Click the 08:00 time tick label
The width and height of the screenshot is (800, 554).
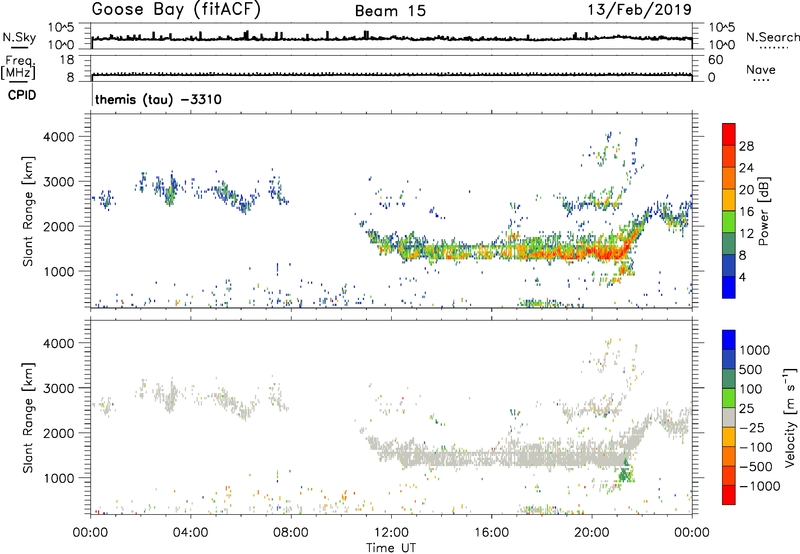pyautogui.click(x=291, y=533)
